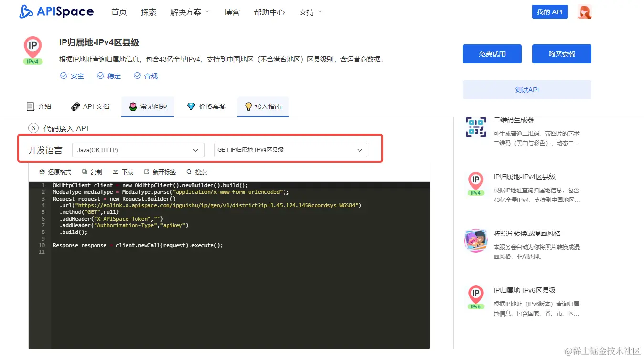Click the IPv4 location pin product icon in header
This screenshot has width=644, height=359.
(x=33, y=50)
